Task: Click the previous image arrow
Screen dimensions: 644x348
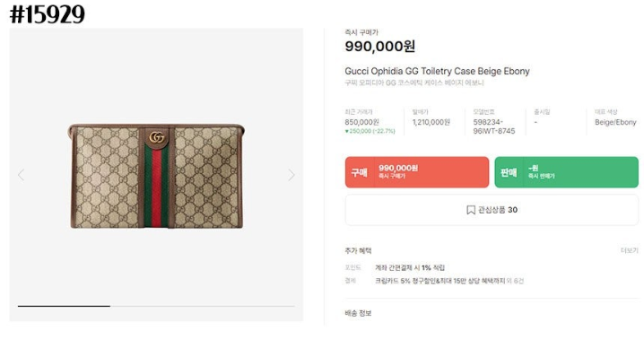Action: (x=21, y=175)
